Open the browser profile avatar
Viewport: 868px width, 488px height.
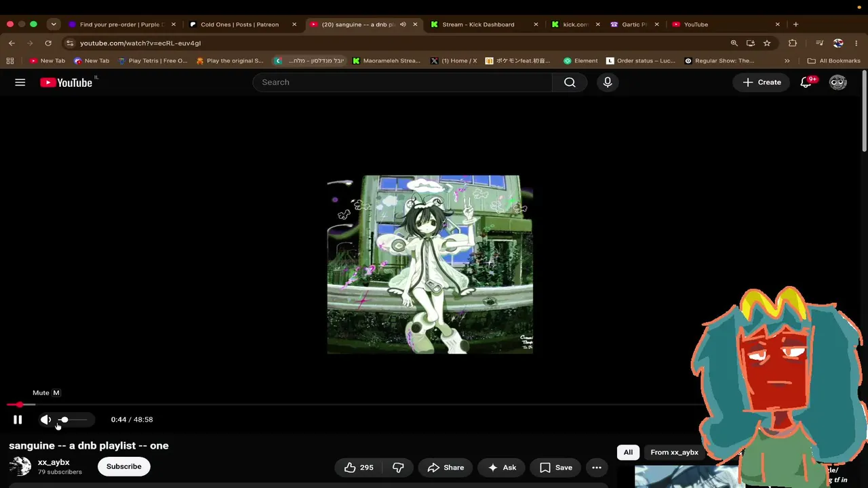point(838,43)
